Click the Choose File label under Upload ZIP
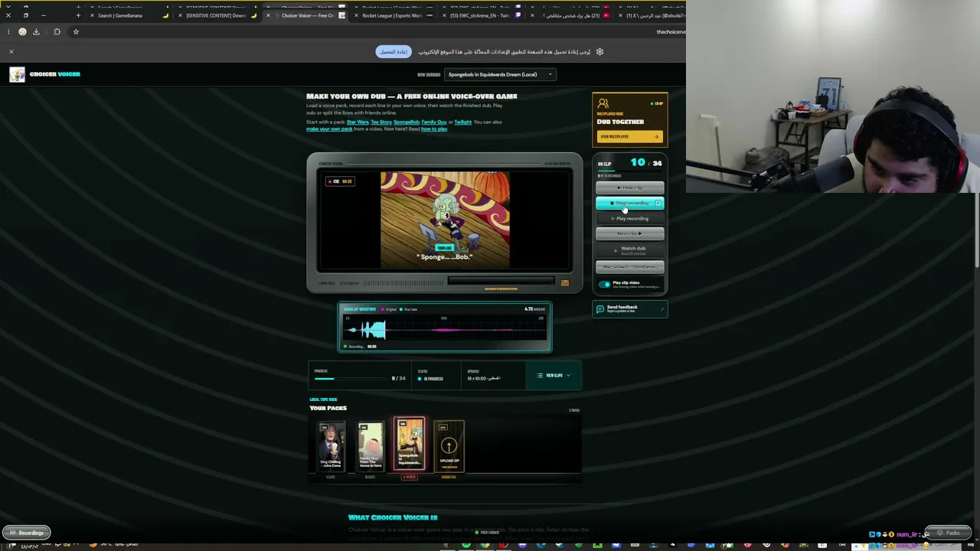 click(449, 478)
